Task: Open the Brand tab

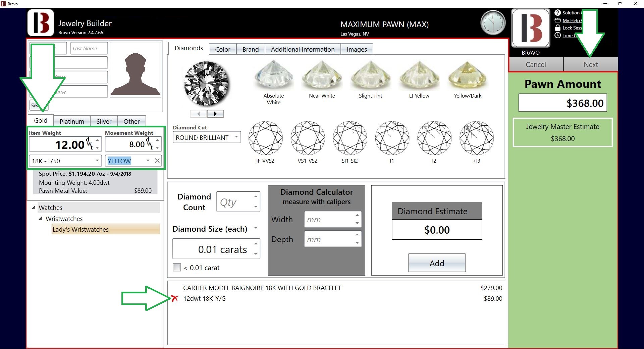Action: tap(251, 49)
